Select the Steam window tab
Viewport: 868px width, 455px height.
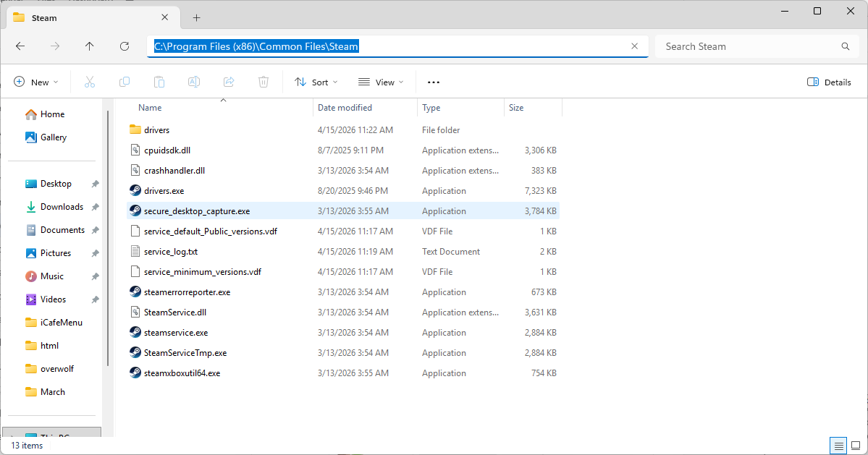click(x=93, y=17)
